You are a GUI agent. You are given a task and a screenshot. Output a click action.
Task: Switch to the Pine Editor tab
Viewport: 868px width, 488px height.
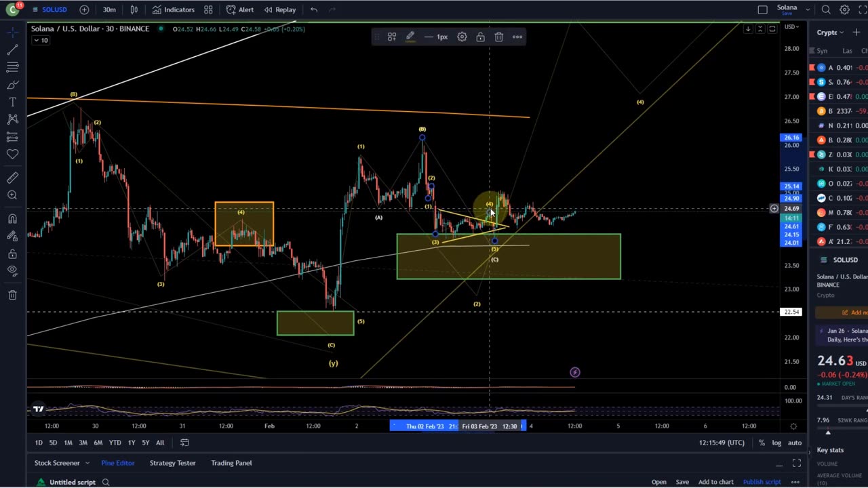118,463
